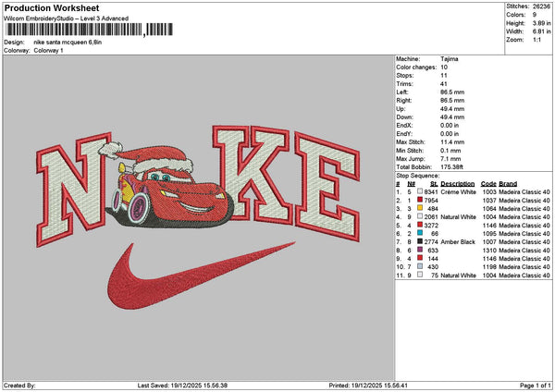This screenshot has width=555, height=392.
Task: Click the Zoom value 1:1
Action: 536,40
